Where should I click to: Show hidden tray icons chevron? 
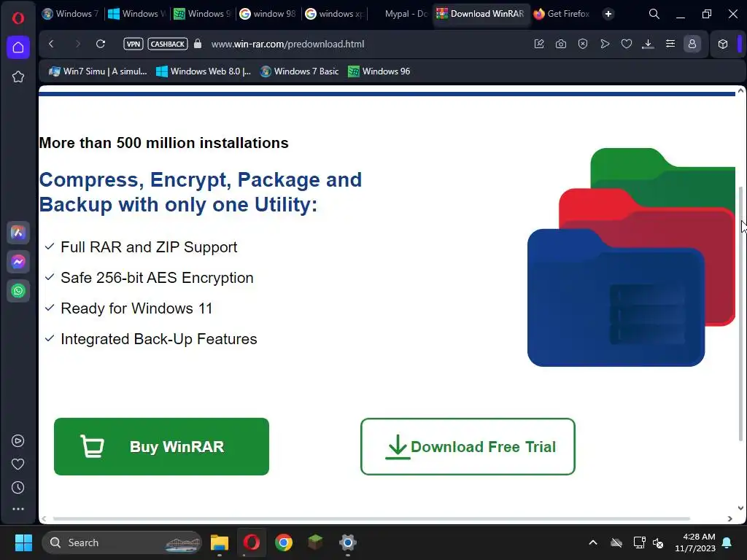tap(593, 542)
